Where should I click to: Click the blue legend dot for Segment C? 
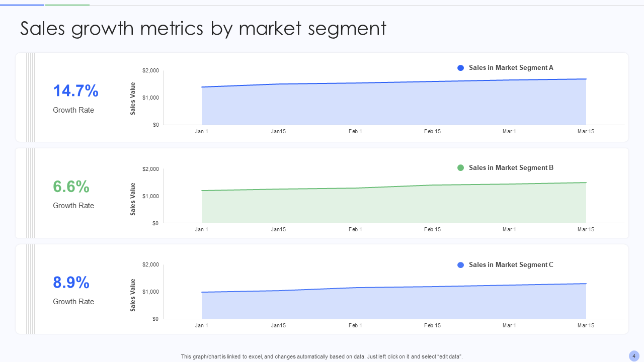(x=460, y=265)
